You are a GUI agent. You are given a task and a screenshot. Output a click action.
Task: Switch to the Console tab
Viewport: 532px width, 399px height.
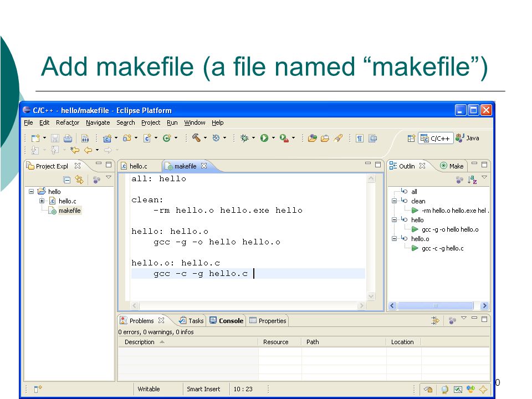tap(226, 321)
